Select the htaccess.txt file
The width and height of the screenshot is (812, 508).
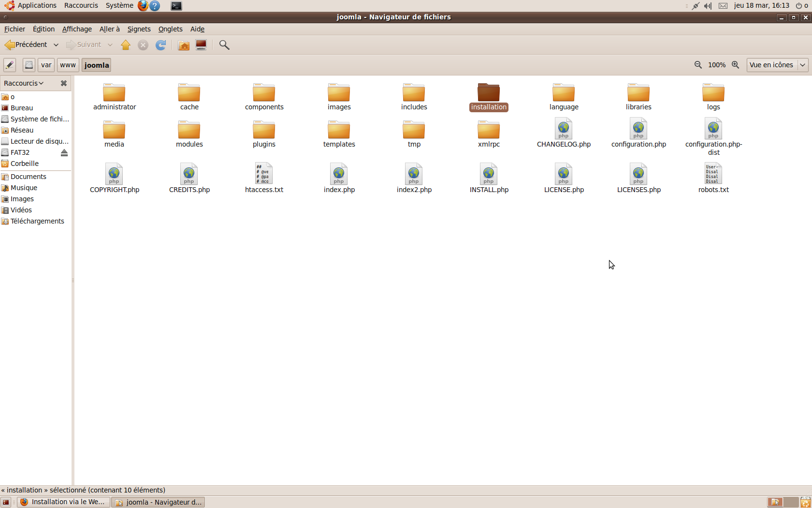(x=264, y=178)
